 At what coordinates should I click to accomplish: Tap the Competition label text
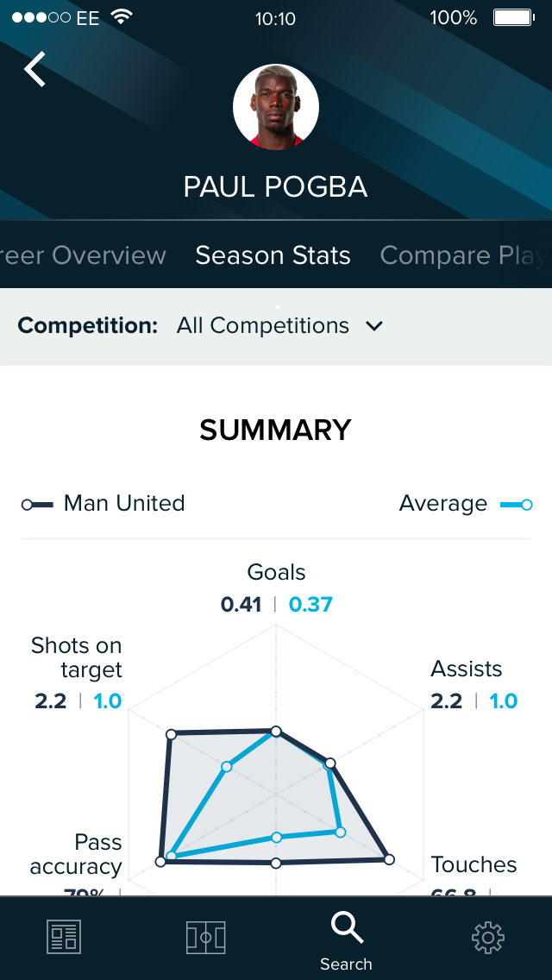click(88, 325)
